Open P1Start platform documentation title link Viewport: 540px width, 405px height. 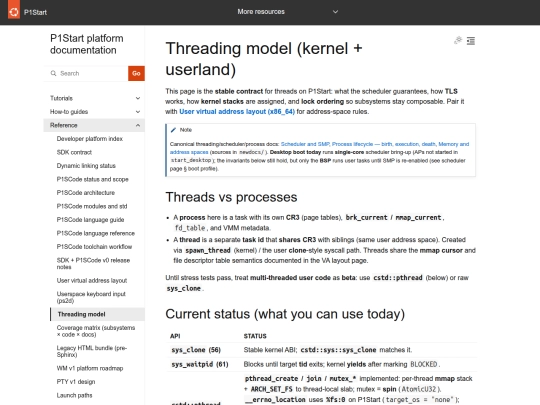click(86, 44)
